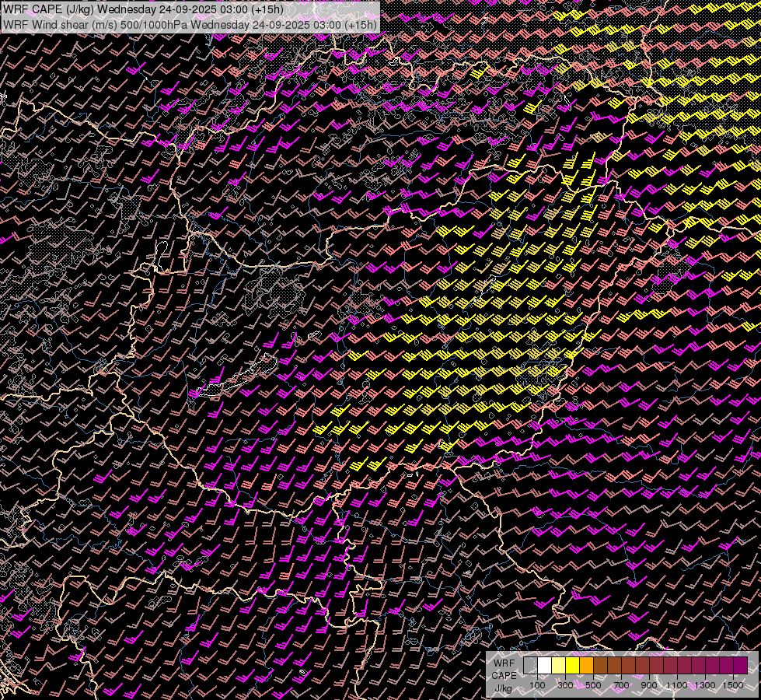Select the 700 legend value label
This screenshot has width=761, height=700.
621,685
